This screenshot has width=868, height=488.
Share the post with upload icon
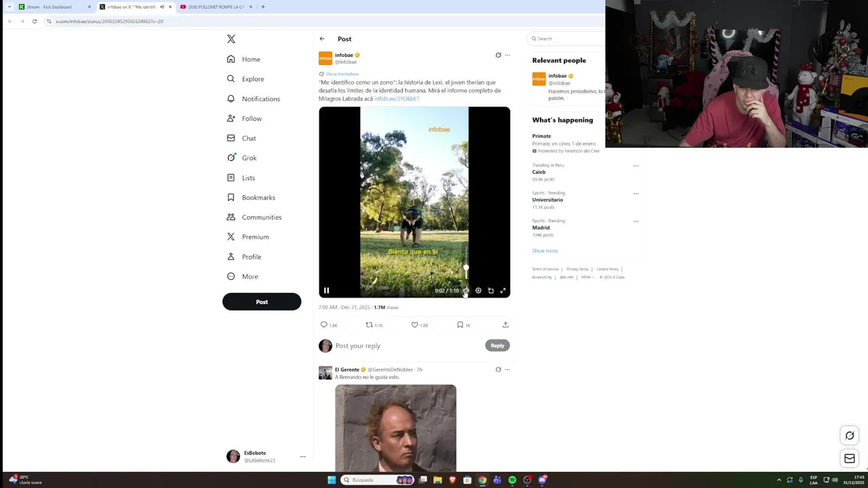click(505, 325)
